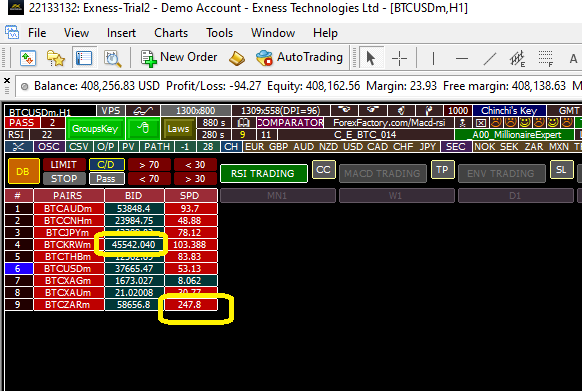This screenshot has width=582, height=391.
Task: Select the vertical line drawing tool
Action: click(x=433, y=58)
